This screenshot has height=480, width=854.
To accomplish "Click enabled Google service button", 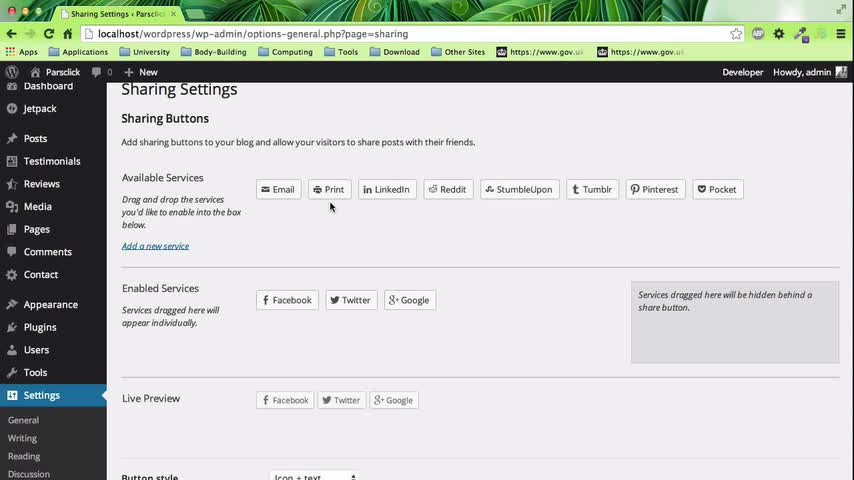I will 410,300.
